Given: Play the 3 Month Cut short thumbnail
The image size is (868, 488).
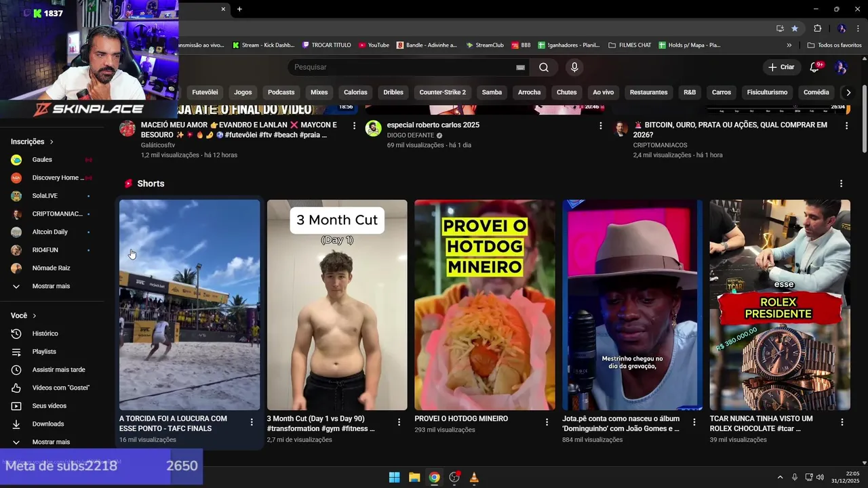Looking at the screenshot, I should [x=337, y=304].
